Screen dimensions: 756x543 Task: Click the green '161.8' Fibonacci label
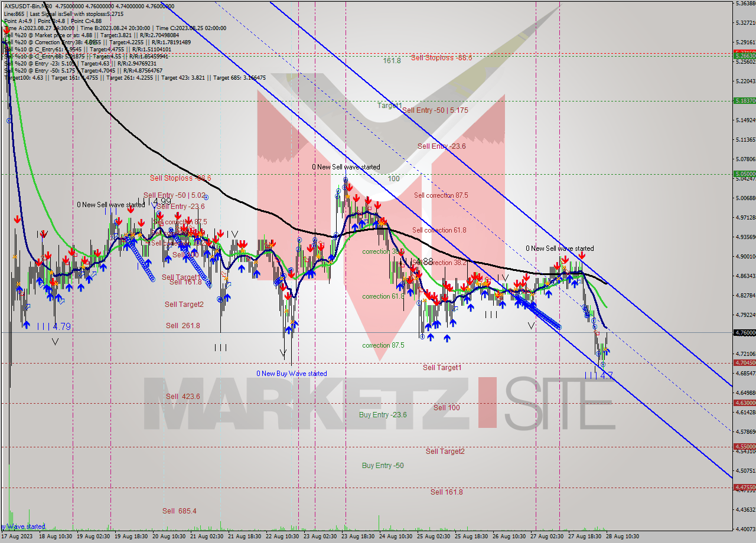click(x=392, y=60)
